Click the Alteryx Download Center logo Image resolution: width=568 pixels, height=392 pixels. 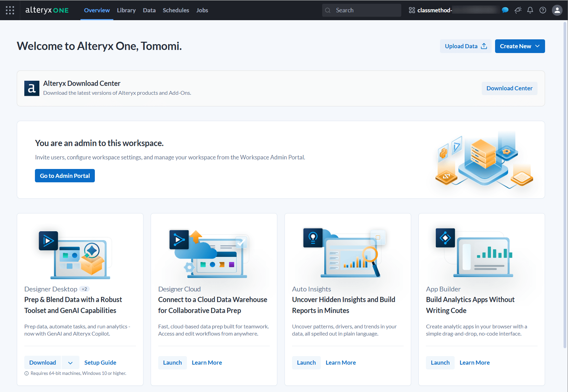[x=32, y=88]
